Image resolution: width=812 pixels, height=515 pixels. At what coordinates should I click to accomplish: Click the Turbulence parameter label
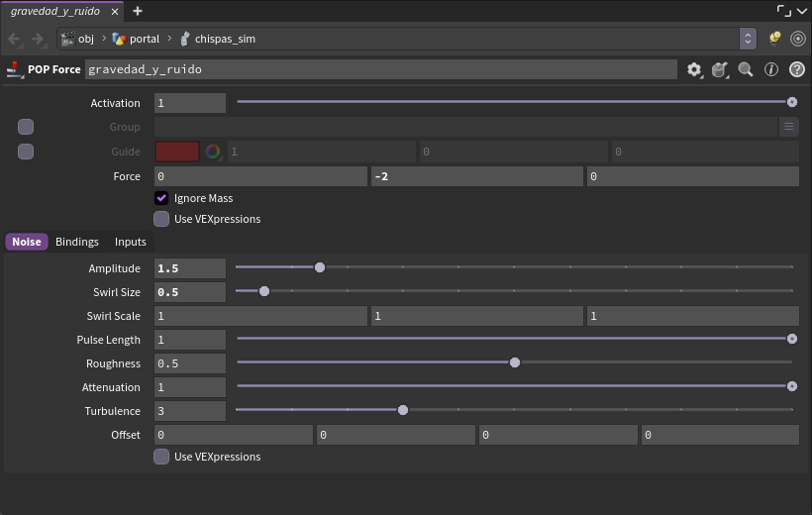click(112, 411)
